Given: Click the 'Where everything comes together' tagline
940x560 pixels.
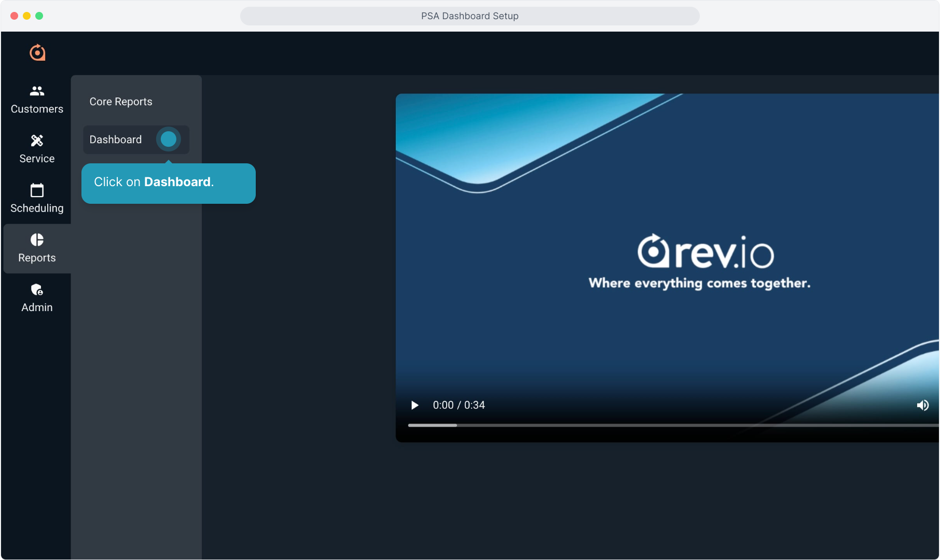Looking at the screenshot, I should (699, 283).
